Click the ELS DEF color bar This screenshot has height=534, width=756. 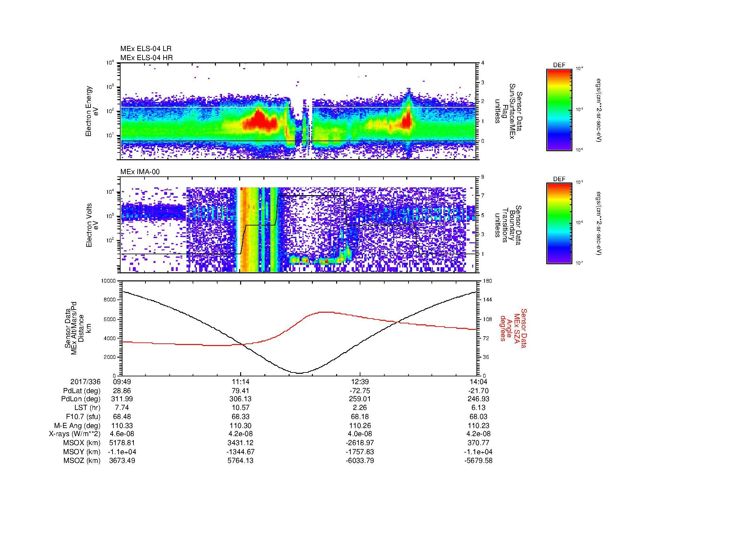pos(559,110)
